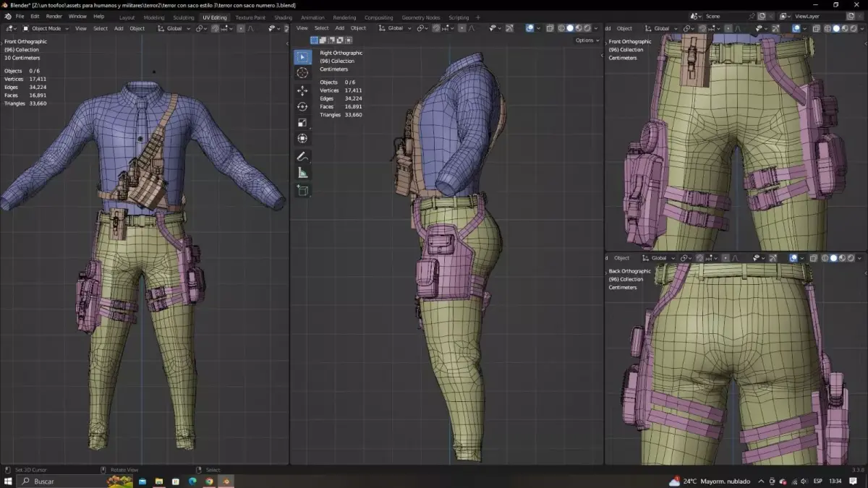Open the Object Mode dropdown

(45, 28)
